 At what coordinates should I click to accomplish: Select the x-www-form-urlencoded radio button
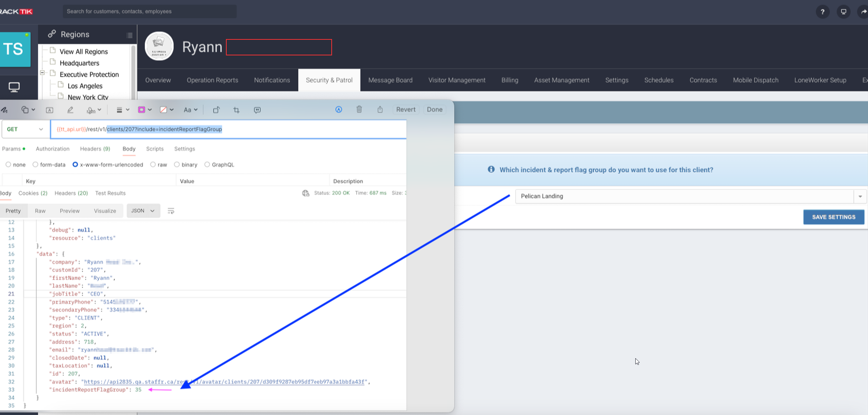point(75,165)
